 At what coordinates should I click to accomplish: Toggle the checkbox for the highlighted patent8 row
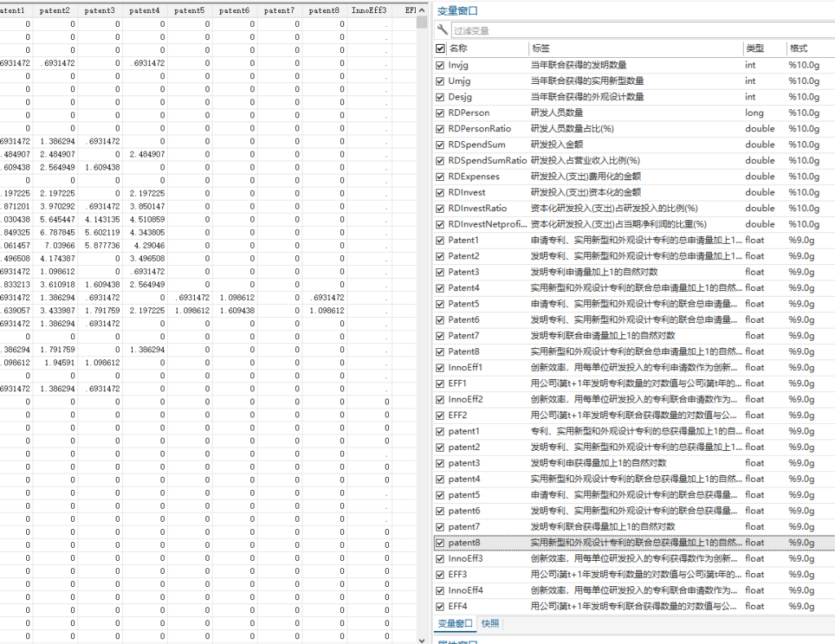pos(440,543)
